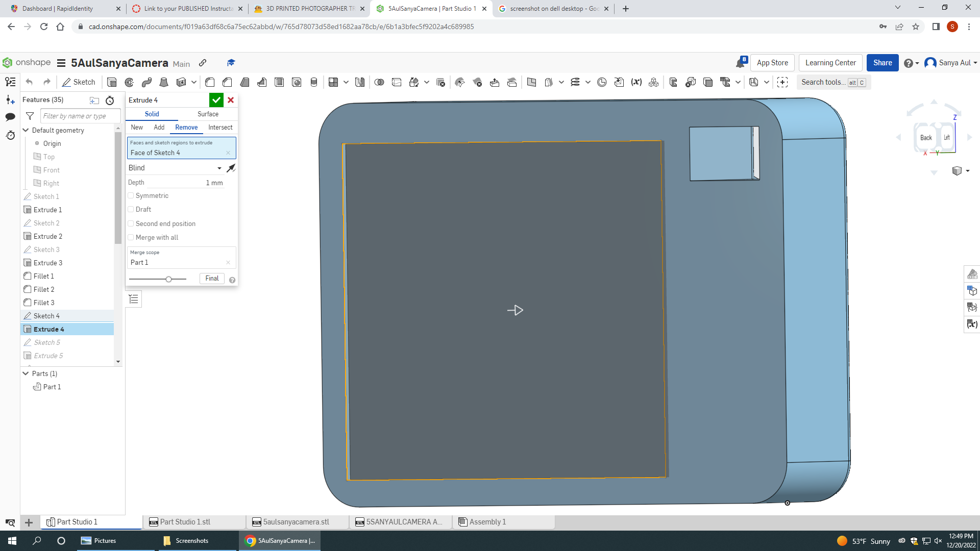Screen dimensions: 980x551
Task: Enable Second end position checkbox
Action: click(131, 223)
